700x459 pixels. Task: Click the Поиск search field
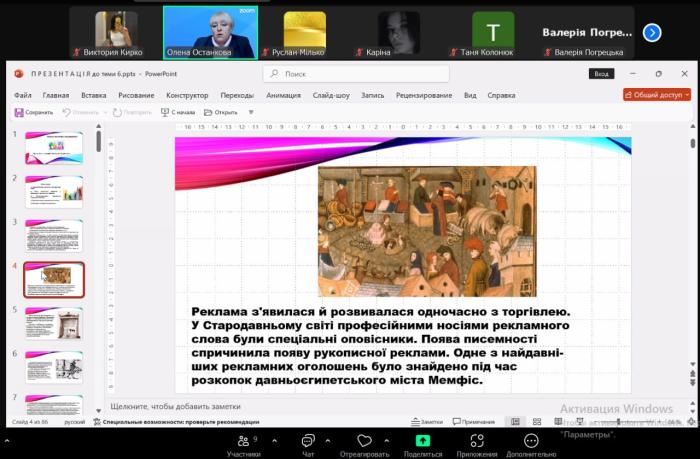(340, 74)
